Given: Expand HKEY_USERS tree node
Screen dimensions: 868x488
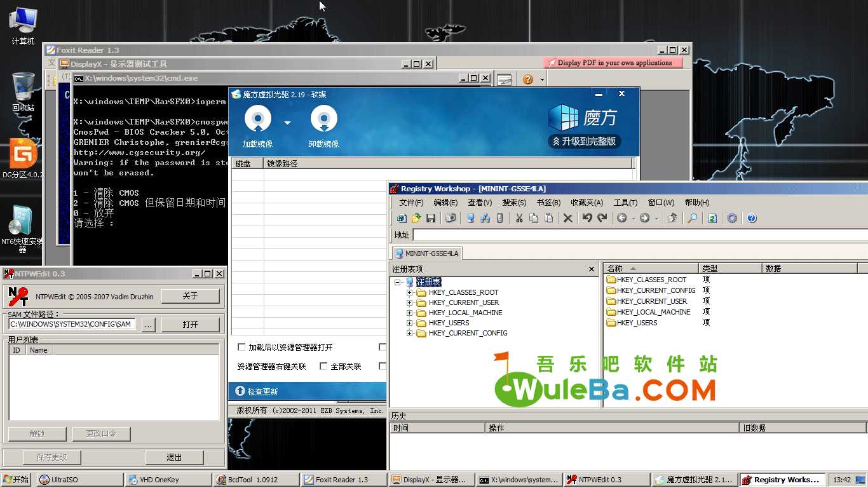Looking at the screenshot, I should 410,323.
